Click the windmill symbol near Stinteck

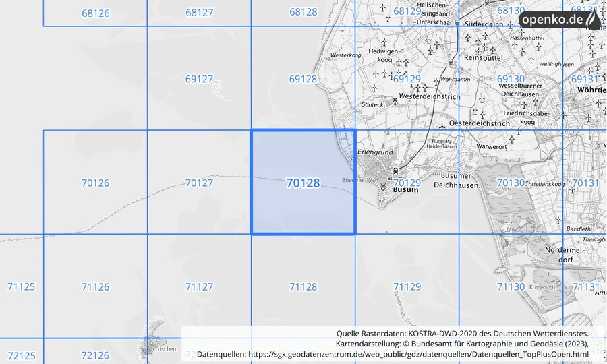[395, 102]
